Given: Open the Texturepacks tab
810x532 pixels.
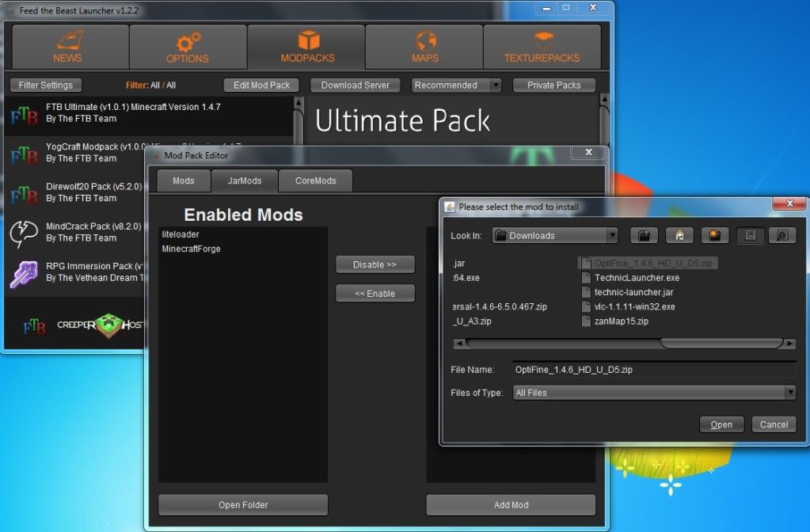Looking at the screenshot, I should pyautogui.click(x=542, y=47).
